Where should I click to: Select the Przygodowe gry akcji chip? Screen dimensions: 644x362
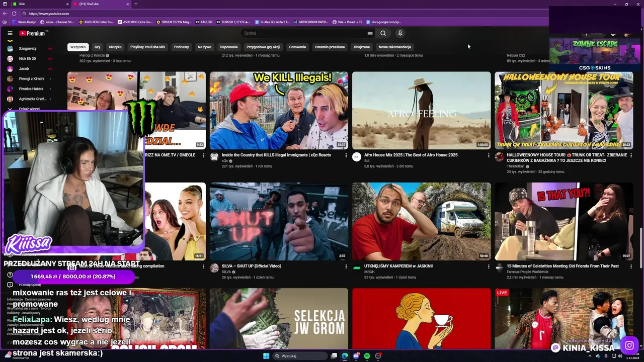(264, 47)
